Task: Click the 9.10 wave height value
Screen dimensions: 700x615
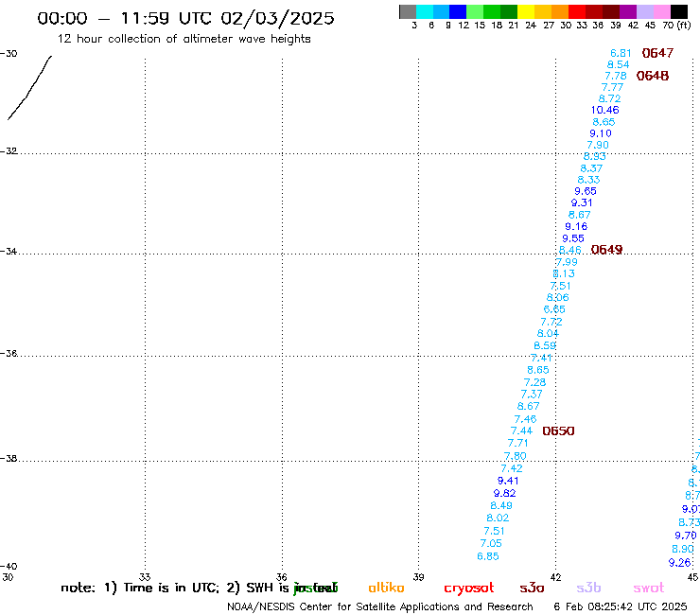Action: pos(601,133)
